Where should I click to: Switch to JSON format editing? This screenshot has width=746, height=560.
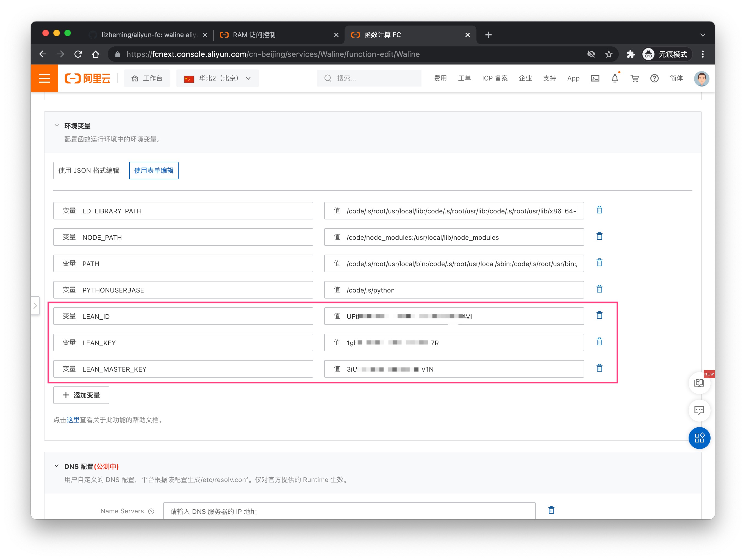[89, 170]
